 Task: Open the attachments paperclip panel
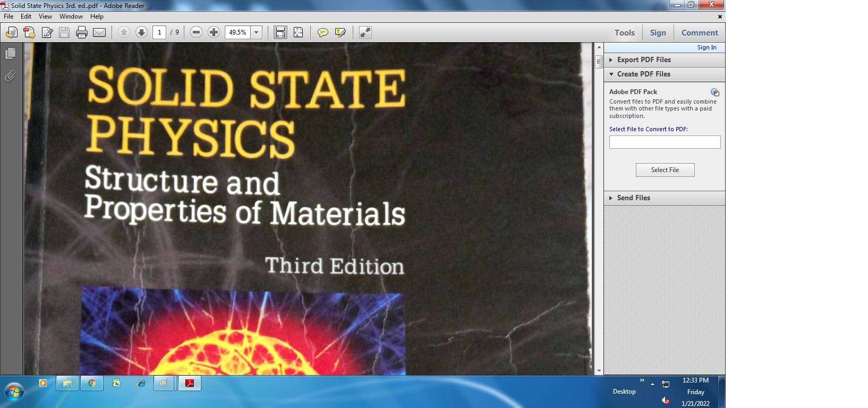click(10, 76)
